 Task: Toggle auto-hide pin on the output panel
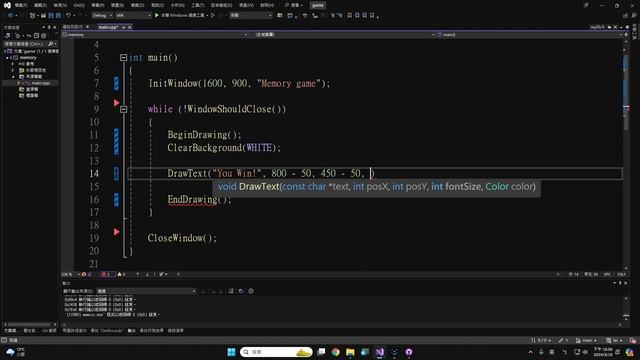pos(620,283)
